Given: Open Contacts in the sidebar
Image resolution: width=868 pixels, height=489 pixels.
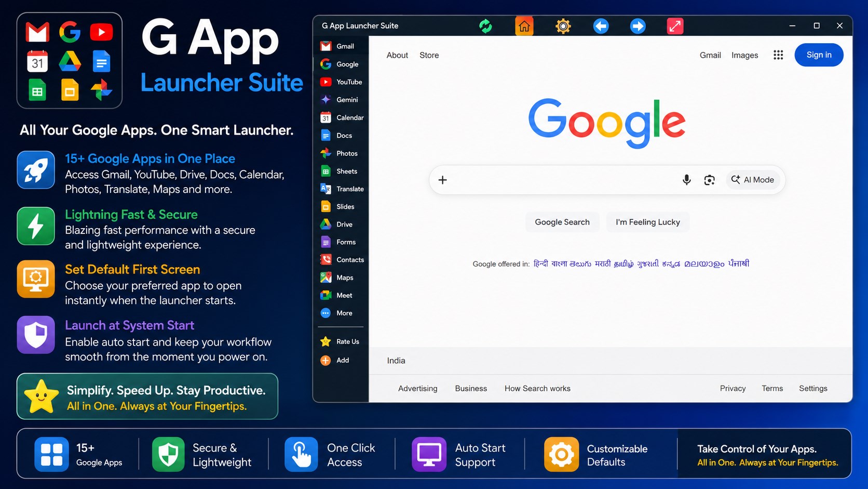Looking at the screenshot, I should [341, 260].
